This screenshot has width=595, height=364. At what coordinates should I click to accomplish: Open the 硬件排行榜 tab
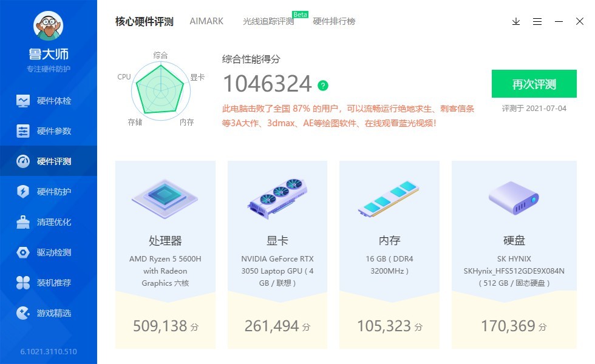pos(334,21)
